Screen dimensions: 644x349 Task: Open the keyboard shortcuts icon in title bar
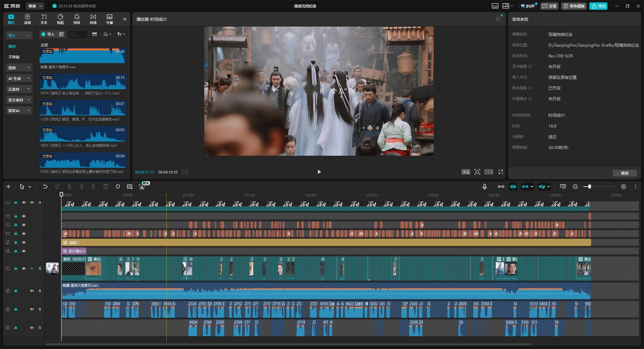click(x=495, y=6)
